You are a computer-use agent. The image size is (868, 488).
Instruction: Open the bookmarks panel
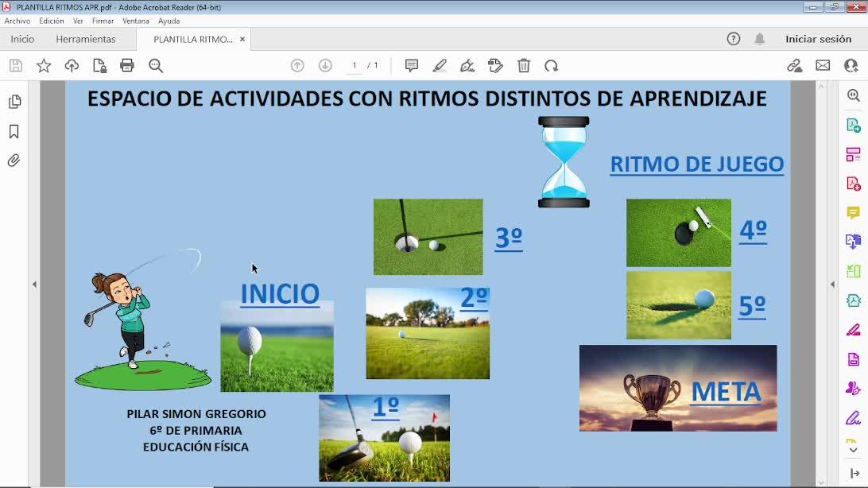[x=14, y=131]
